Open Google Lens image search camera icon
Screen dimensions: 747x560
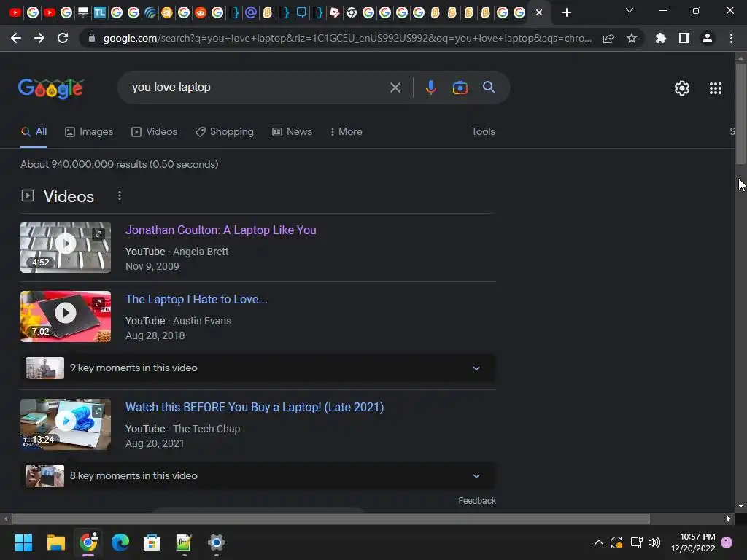pos(460,87)
